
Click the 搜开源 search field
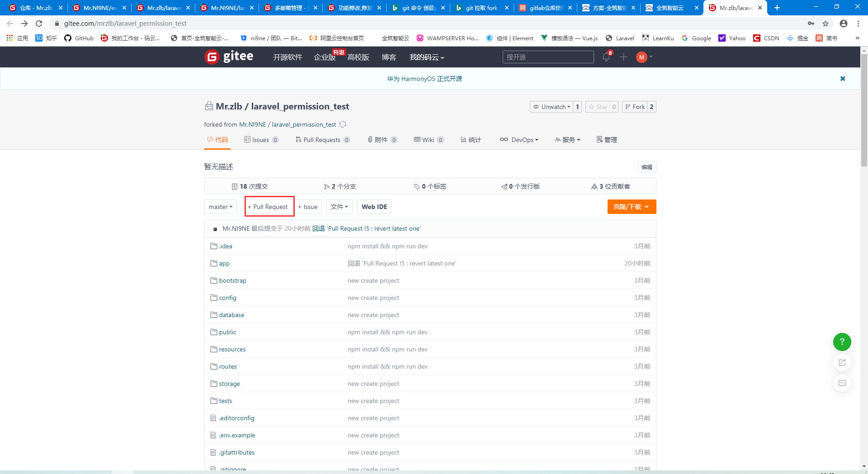click(548, 57)
